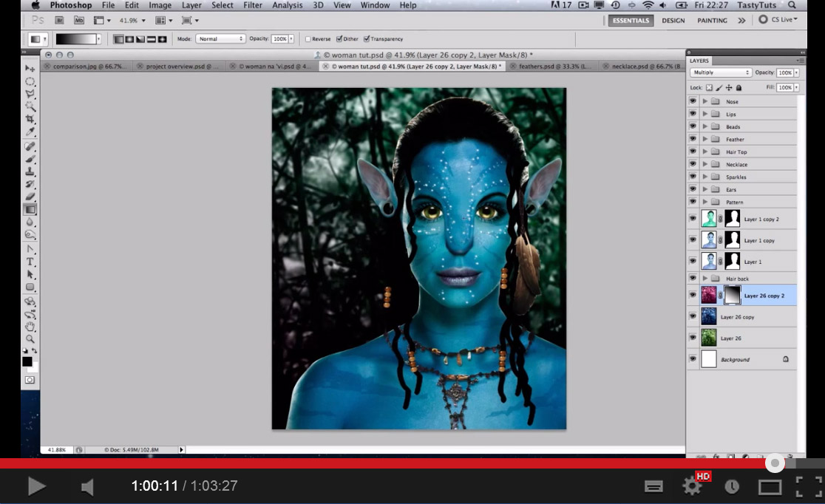The width and height of the screenshot is (825, 504).
Task: Select the Hand tool
Action: [30, 326]
